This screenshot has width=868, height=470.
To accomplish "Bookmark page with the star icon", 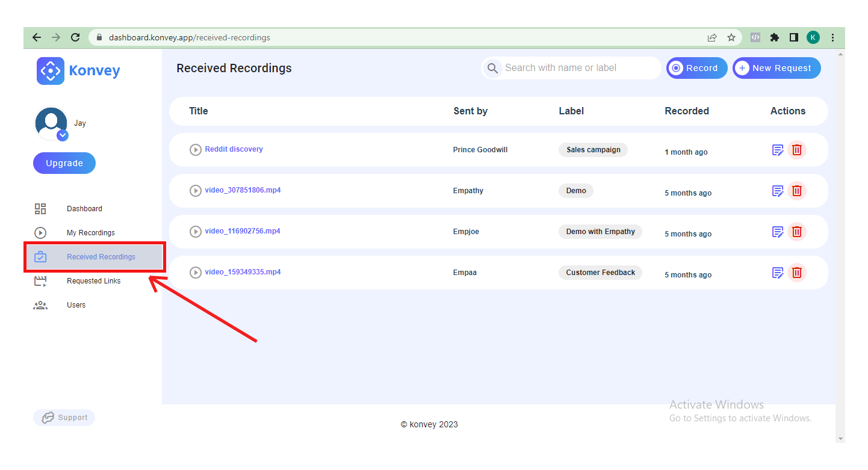I will [x=731, y=37].
